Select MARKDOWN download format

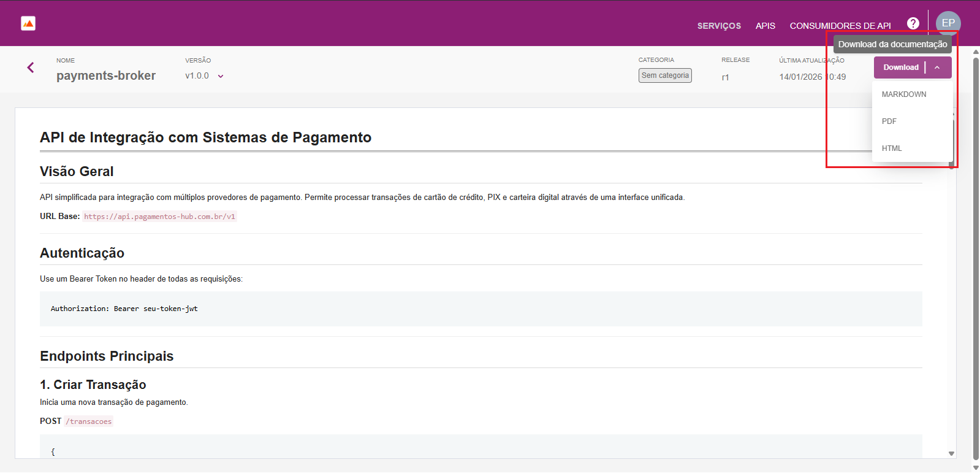[903, 94]
